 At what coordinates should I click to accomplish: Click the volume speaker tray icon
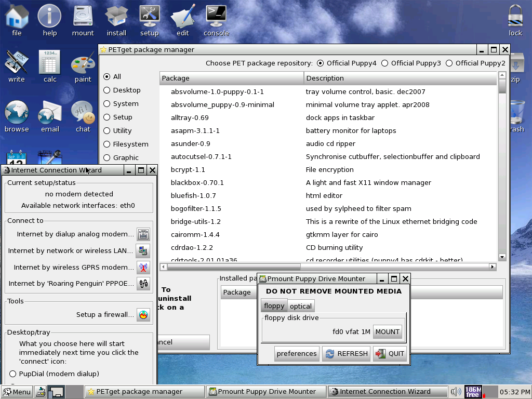(x=456, y=392)
